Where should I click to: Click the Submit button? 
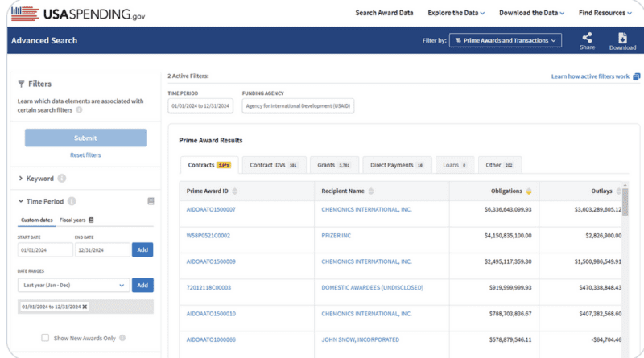pyautogui.click(x=85, y=138)
